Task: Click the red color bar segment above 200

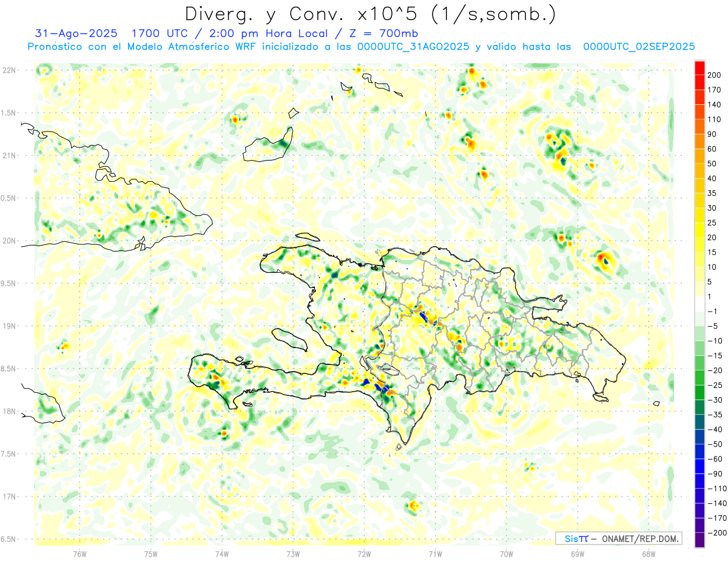Action: tap(699, 68)
